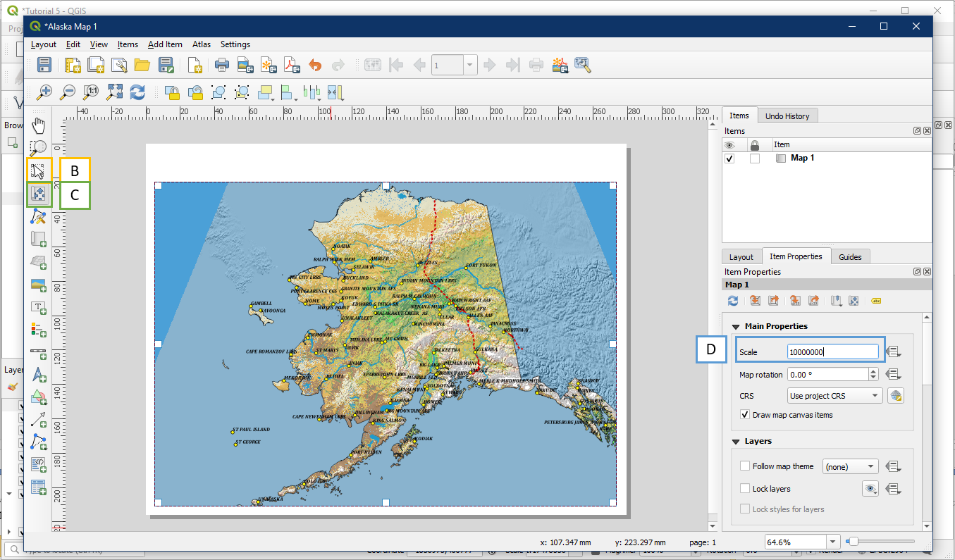Image resolution: width=955 pixels, height=560 pixels.
Task: Select the Add Label tool
Action: click(x=38, y=307)
